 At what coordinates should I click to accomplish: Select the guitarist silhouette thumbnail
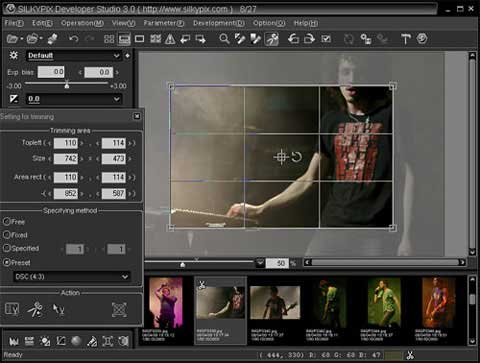pyautogui.click(x=275, y=303)
